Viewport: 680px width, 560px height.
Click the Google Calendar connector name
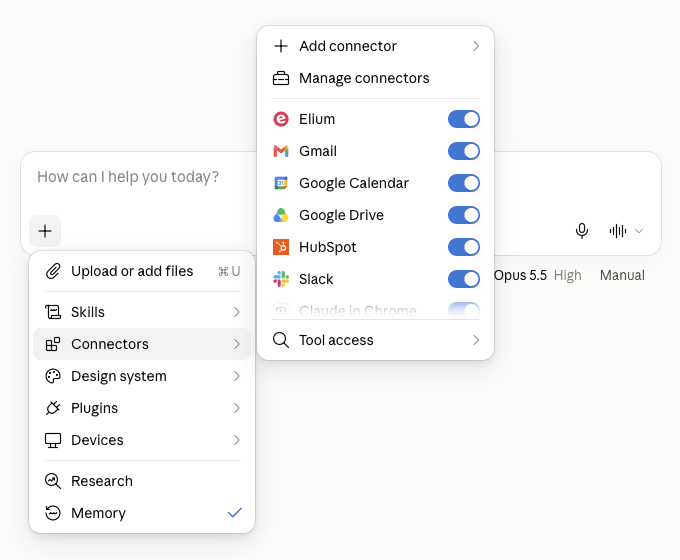click(x=354, y=183)
